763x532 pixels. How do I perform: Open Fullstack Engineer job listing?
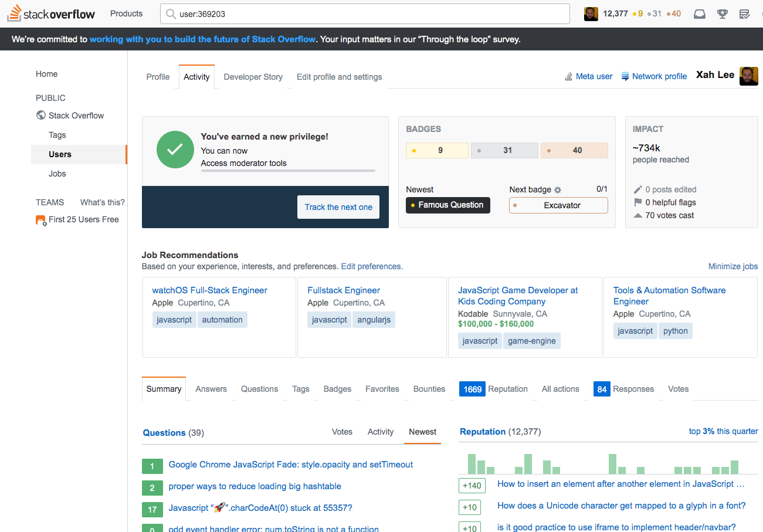click(x=344, y=290)
